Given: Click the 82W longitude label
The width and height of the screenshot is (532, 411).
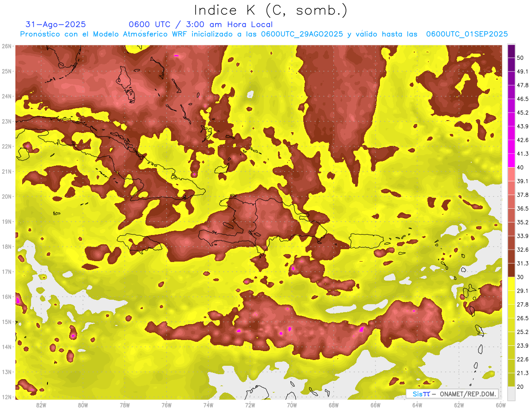Looking at the screenshot, I should [41, 405].
